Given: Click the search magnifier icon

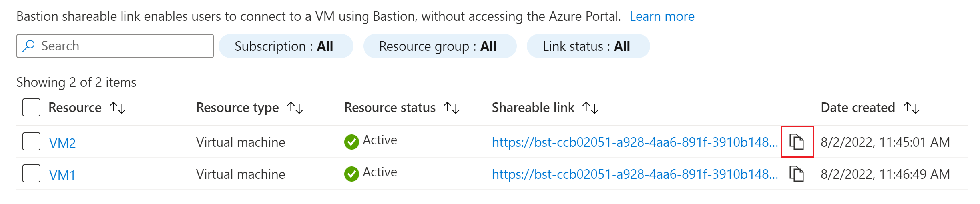Looking at the screenshot, I should pos(29,46).
